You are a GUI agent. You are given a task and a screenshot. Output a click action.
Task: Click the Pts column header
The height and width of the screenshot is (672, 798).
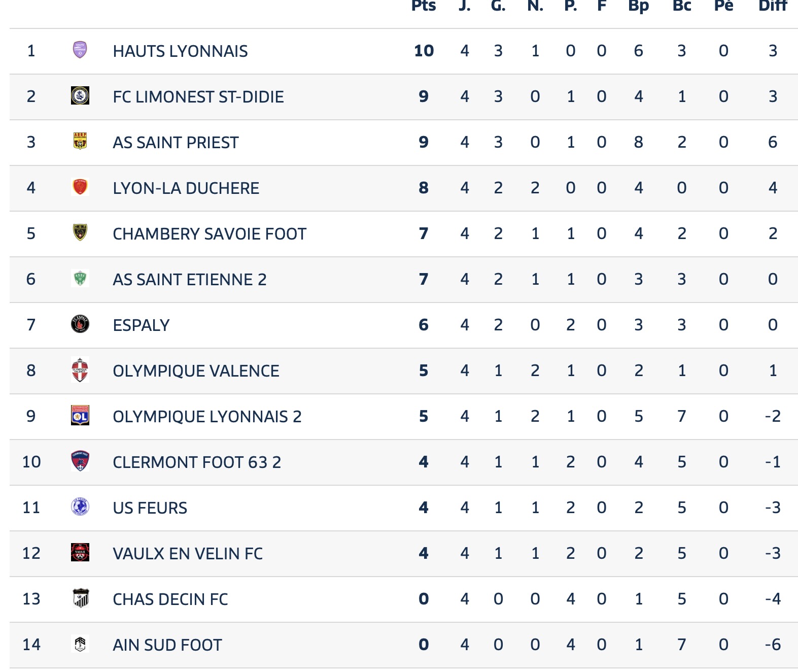pyautogui.click(x=424, y=6)
